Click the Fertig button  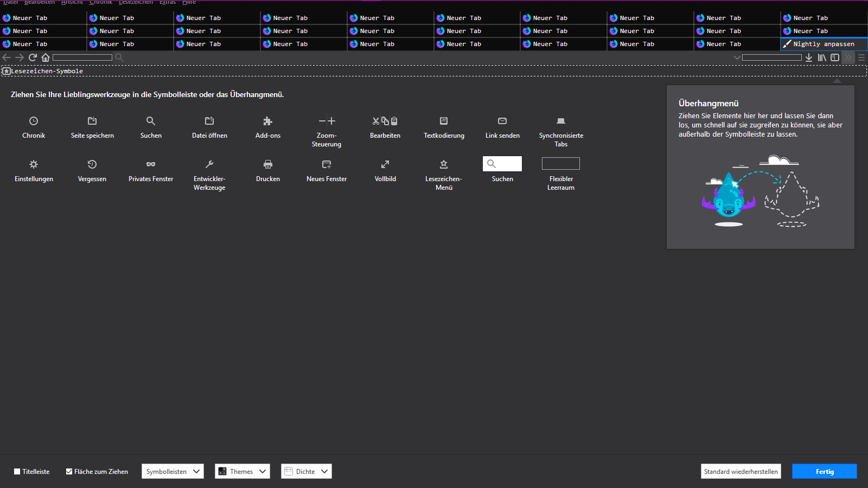[824, 472]
